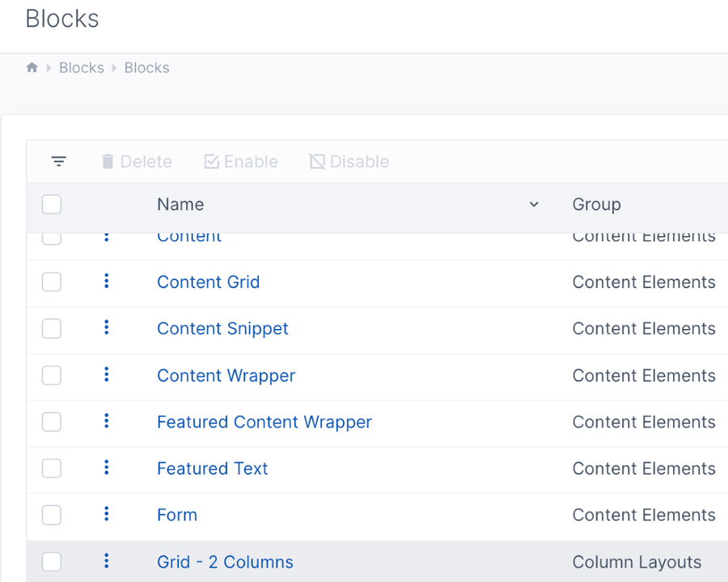
Task: Tick the Form row checkbox
Action: [x=52, y=515]
